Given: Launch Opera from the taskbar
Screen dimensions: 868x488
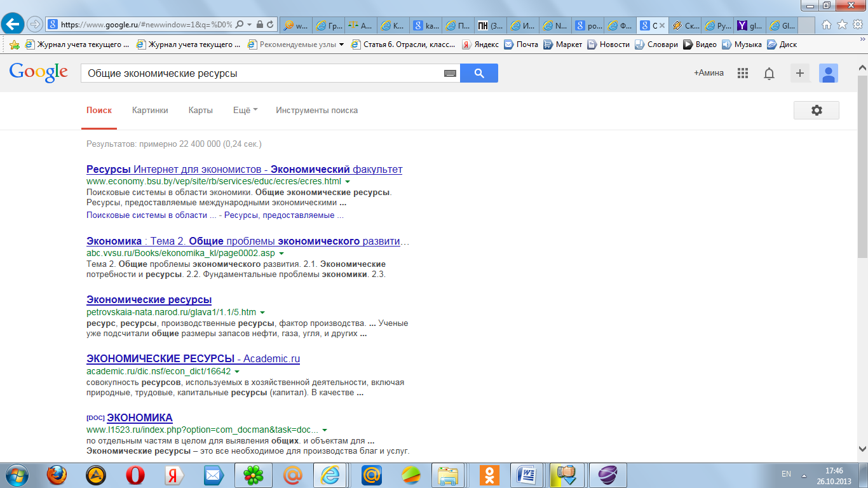Looking at the screenshot, I should (135, 475).
